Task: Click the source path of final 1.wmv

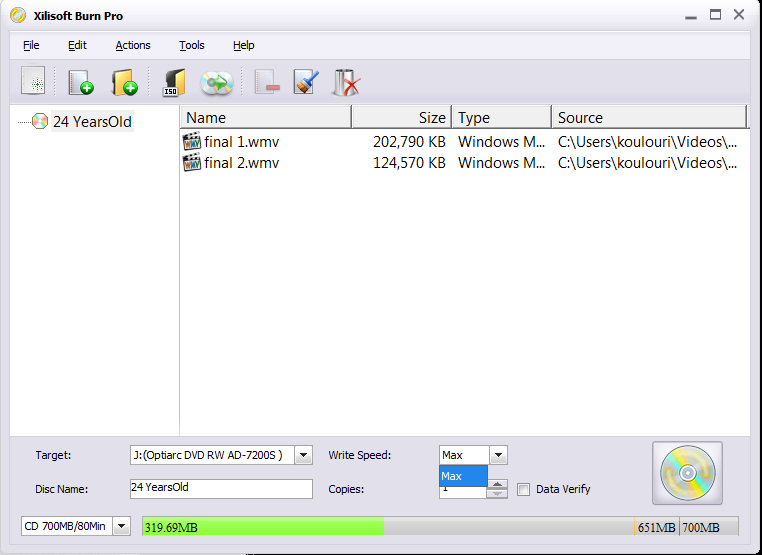Action: [647, 142]
